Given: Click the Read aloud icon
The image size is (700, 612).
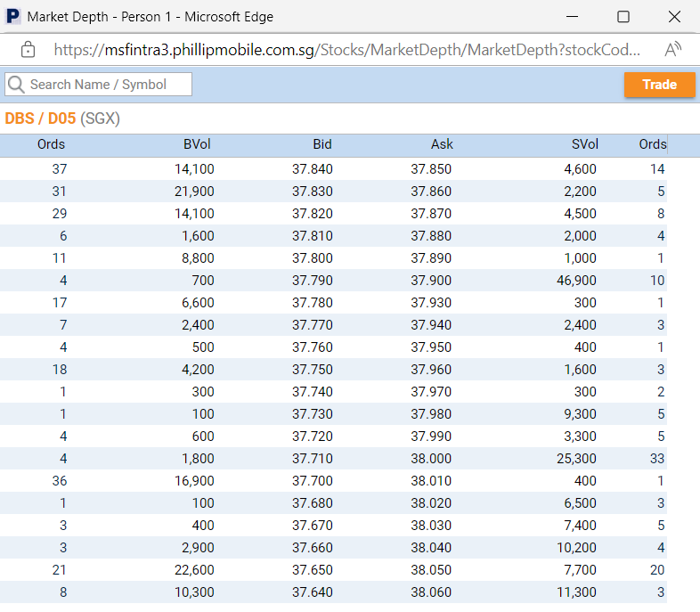Looking at the screenshot, I should tap(672, 49).
